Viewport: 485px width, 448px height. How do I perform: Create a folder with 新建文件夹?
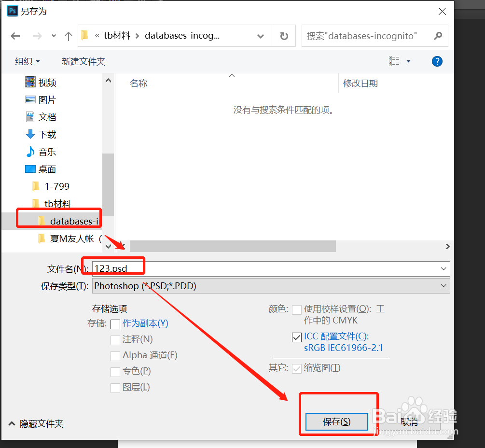pyautogui.click(x=83, y=61)
